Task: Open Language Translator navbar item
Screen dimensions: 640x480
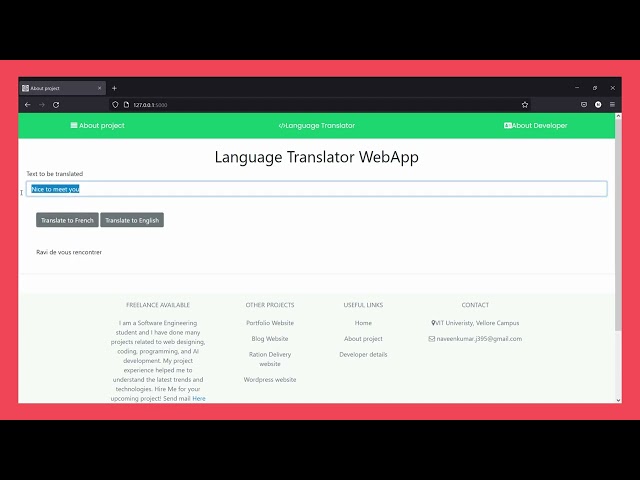Action: click(x=317, y=125)
